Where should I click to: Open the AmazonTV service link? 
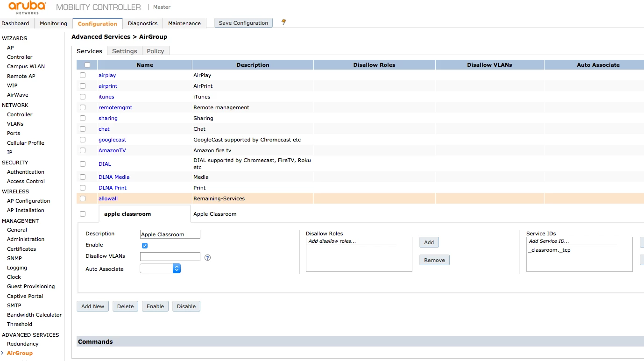coord(112,150)
